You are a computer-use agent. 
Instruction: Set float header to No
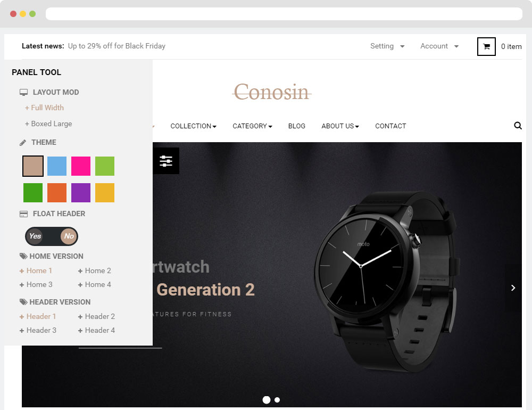[69, 236]
